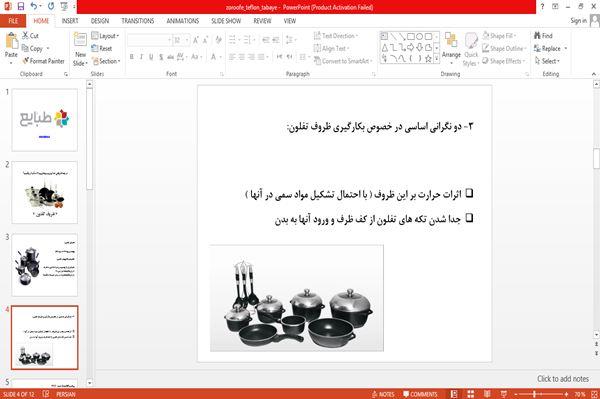
Task: Insert a New Slide
Action: pos(80,50)
